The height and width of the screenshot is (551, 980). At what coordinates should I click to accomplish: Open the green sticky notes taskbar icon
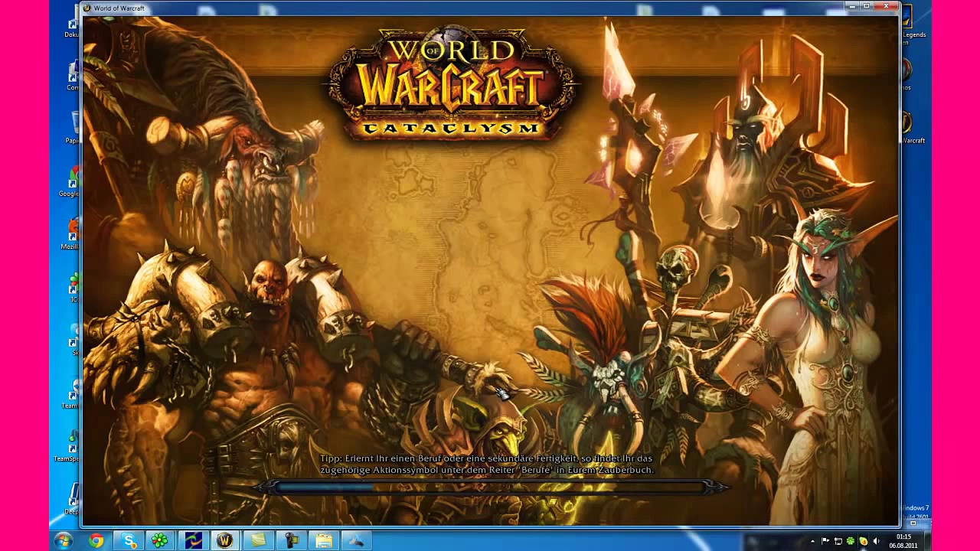pyautogui.click(x=259, y=540)
